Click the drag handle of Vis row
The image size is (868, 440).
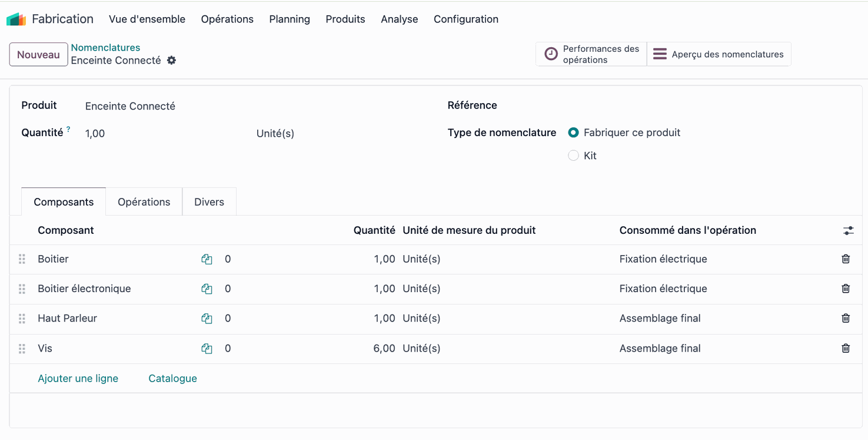point(22,349)
